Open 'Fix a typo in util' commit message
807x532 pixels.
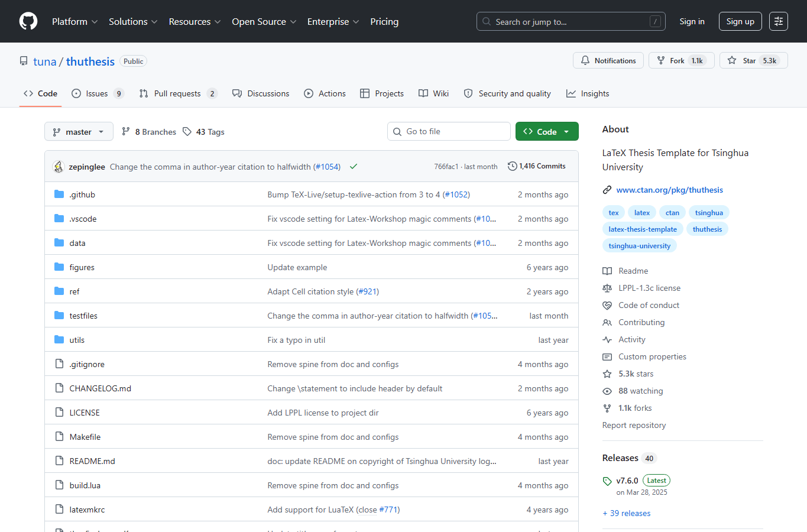pos(296,340)
